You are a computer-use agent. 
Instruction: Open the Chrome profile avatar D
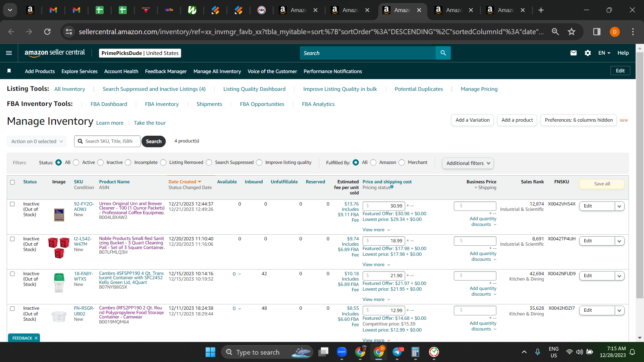[x=614, y=32]
